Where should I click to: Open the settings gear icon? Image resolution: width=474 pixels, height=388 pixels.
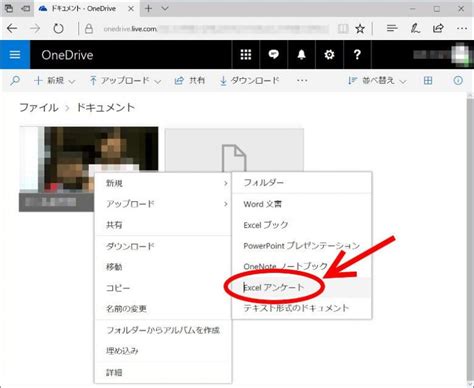pyautogui.click(x=329, y=55)
